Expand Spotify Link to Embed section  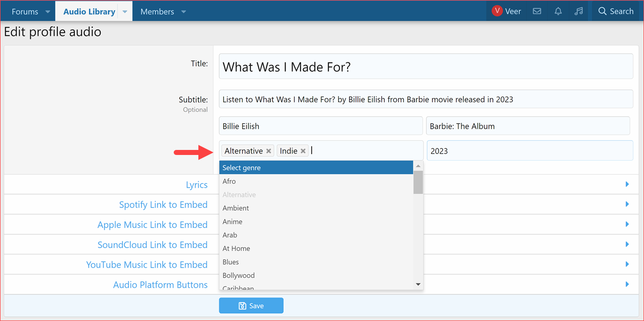pyautogui.click(x=163, y=205)
